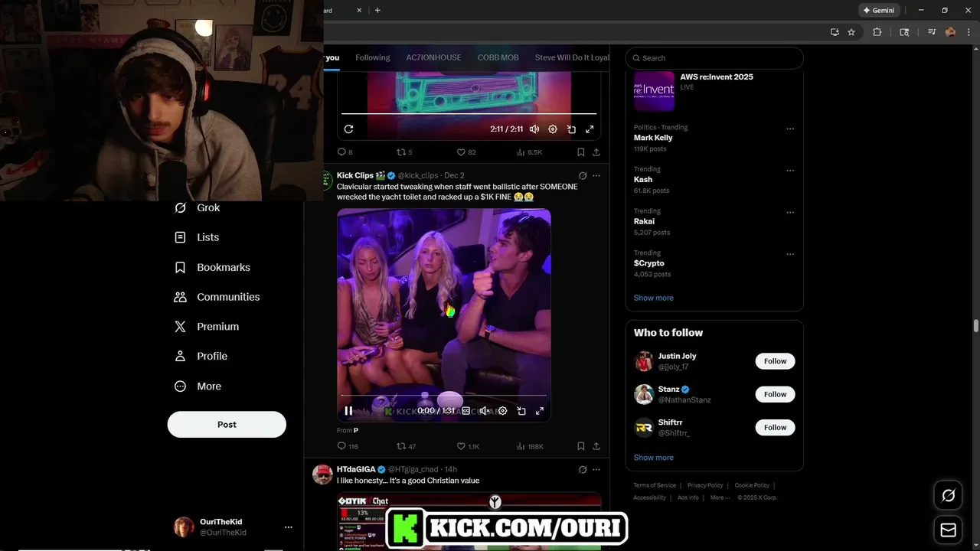Open the Terms of Service link
The image size is (980, 551).
pos(655,485)
